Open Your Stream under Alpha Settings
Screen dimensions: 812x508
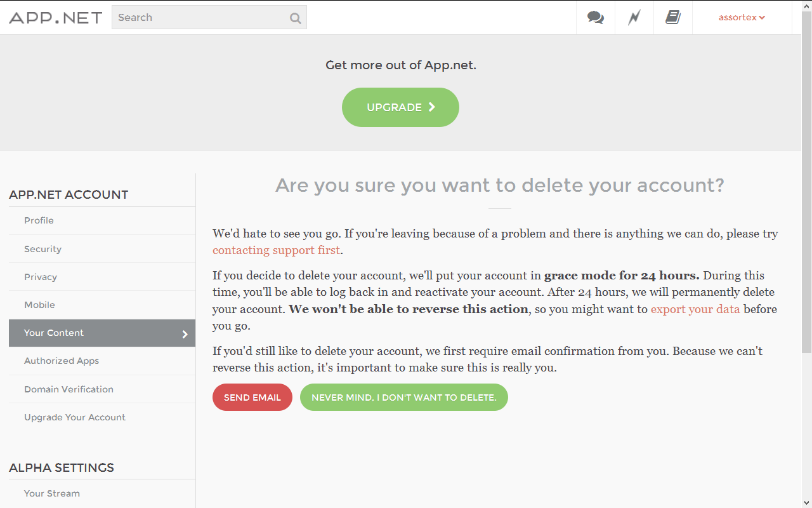(52, 493)
